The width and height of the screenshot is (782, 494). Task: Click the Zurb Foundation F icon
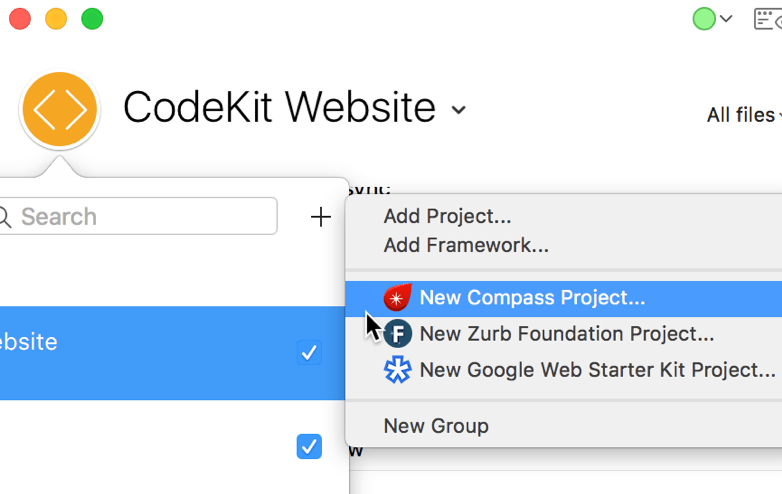397,334
